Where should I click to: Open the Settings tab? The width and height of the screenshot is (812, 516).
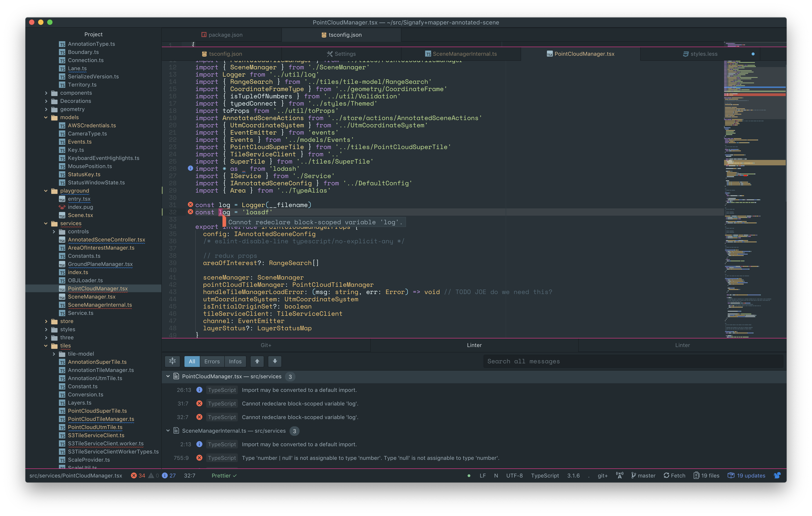(342, 54)
